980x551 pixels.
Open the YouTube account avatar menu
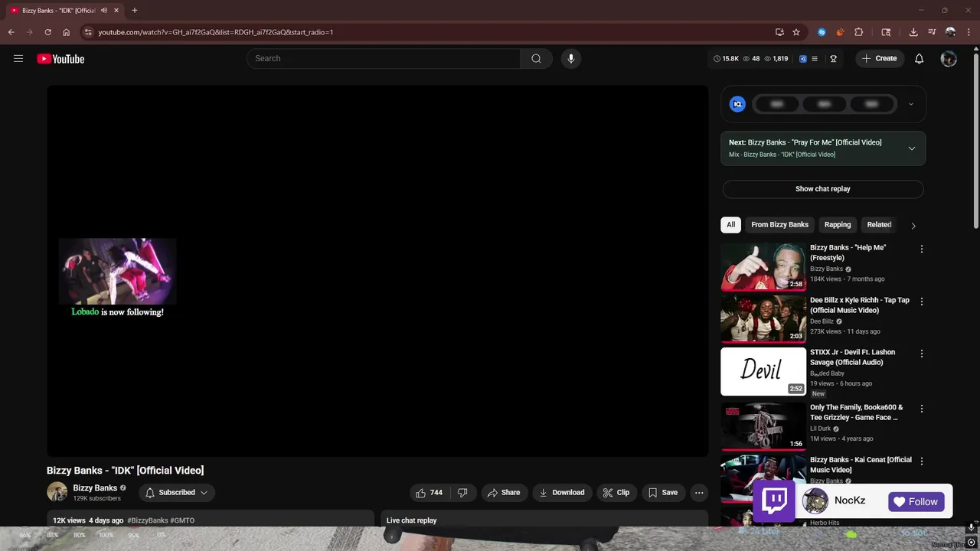coord(949,59)
